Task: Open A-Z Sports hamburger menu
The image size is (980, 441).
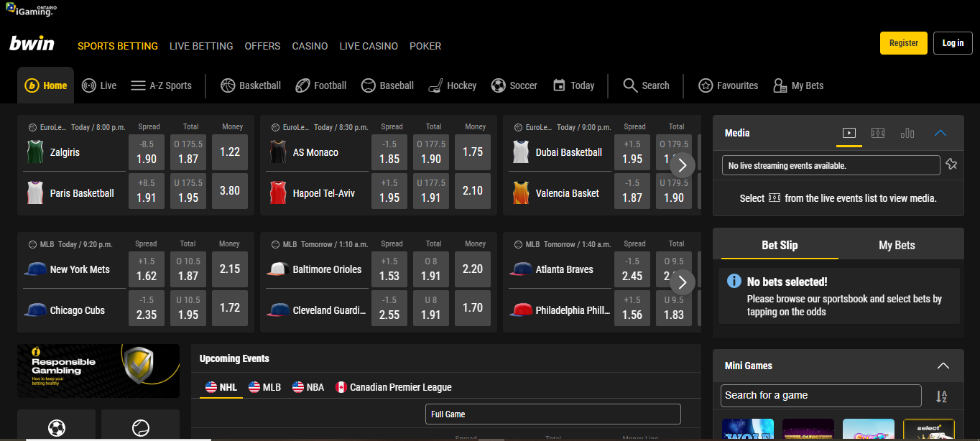Action: coord(139,85)
